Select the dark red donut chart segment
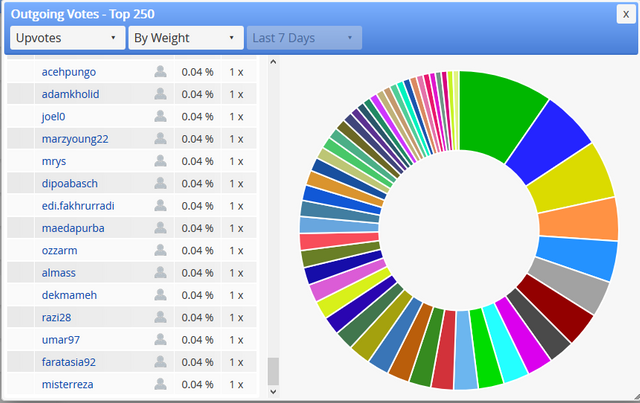Screen dimensions: 640x403 click(x=558, y=307)
